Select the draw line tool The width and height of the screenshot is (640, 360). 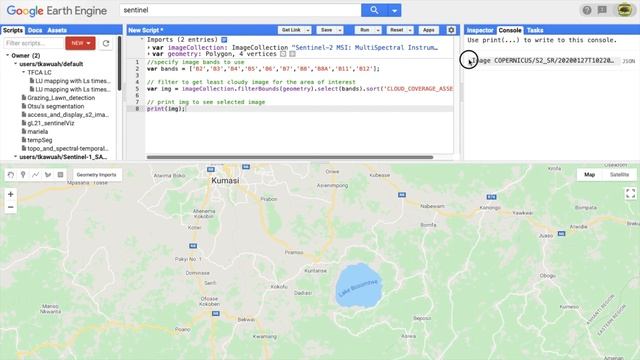coord(36,175)
